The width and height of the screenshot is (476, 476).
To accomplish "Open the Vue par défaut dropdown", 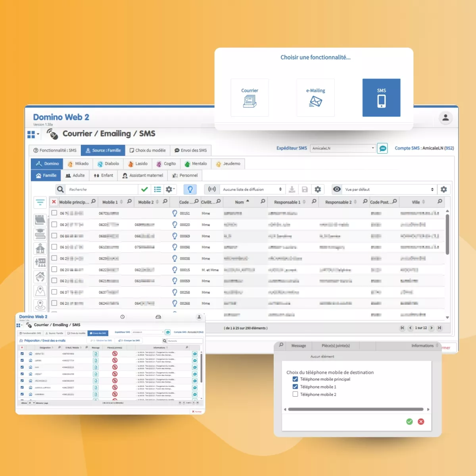I will [389, 190].
